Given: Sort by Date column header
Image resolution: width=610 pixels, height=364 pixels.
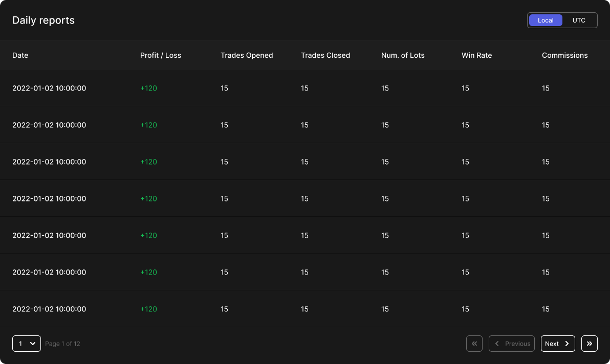Looking at the screenshot, I should (20, 55).
